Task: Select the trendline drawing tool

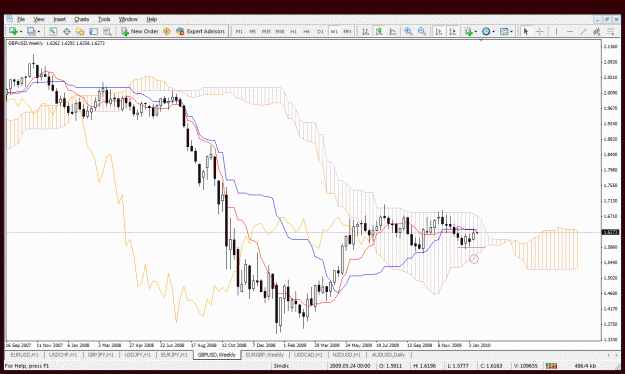Action: pyautogui.click(x=584, y=31)
